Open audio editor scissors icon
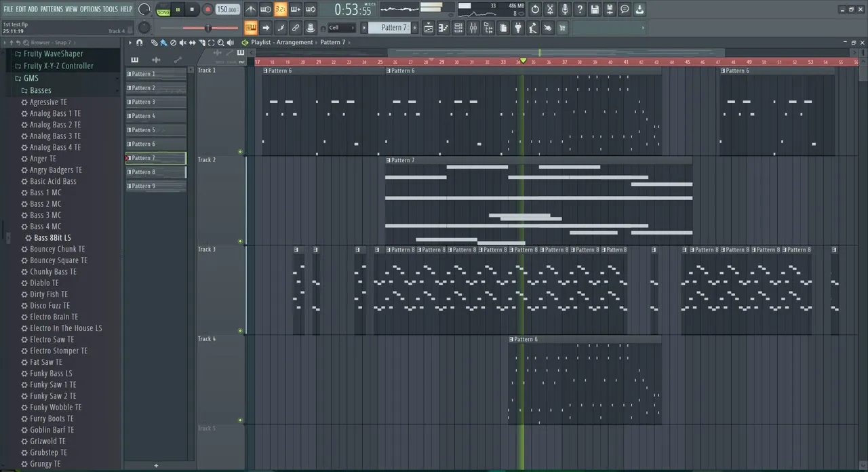868x472 pixels. click(x=550, y=9)
